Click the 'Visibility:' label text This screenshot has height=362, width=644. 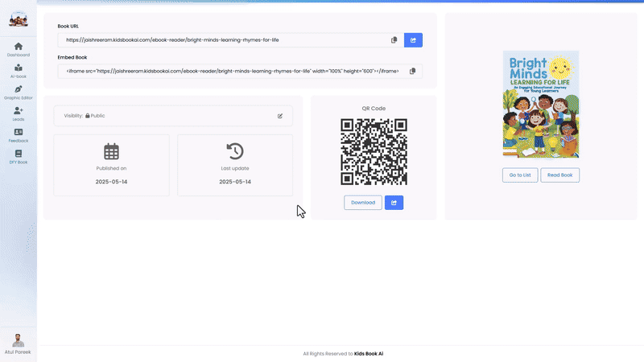point(73,116)
